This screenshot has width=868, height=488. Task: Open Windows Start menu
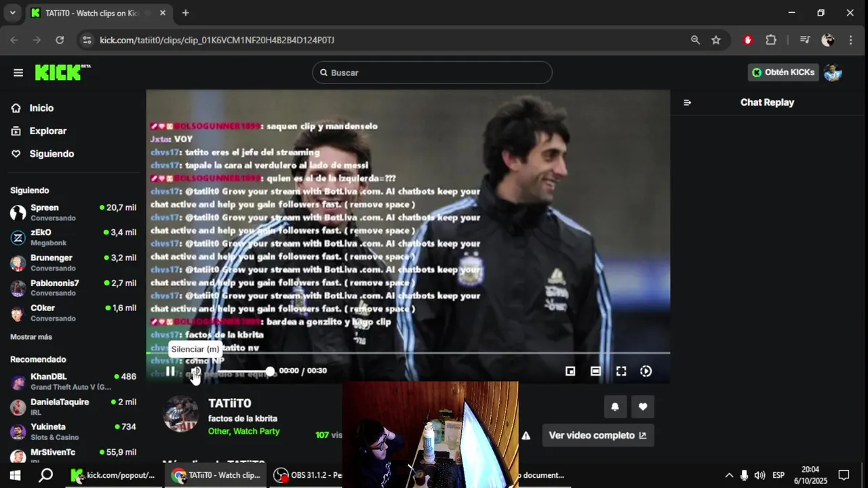click(15, 475)
